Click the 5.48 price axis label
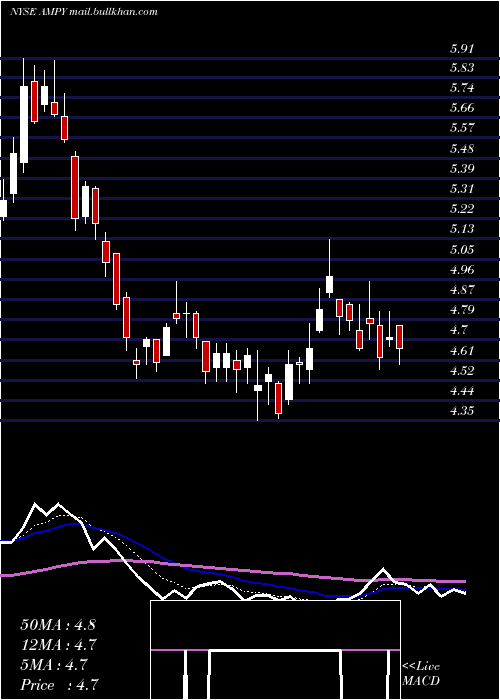This screenshot has width=500, height=700. pos(462,149)
